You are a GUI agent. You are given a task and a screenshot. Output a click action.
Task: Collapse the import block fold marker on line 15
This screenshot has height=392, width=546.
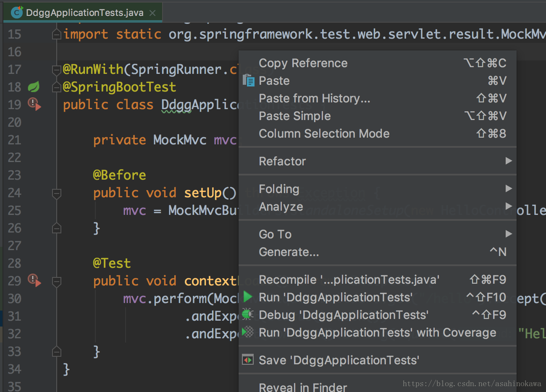point(57,34)
